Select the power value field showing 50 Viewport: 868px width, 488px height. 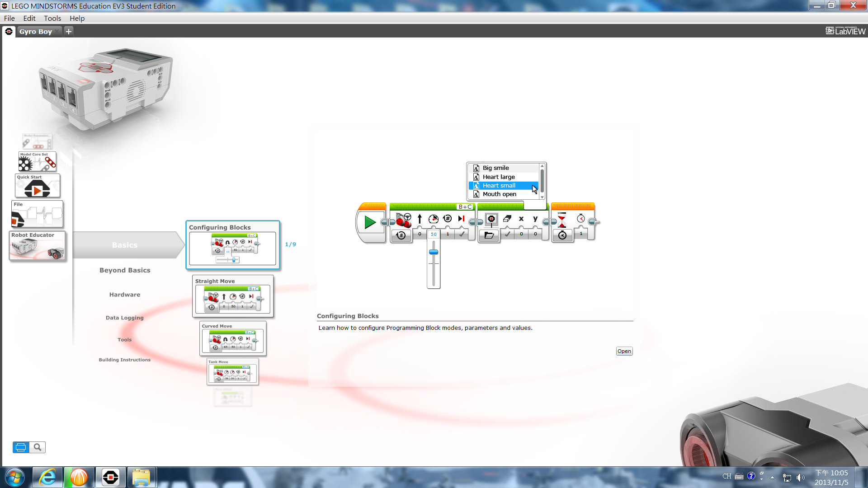point(434,234)
